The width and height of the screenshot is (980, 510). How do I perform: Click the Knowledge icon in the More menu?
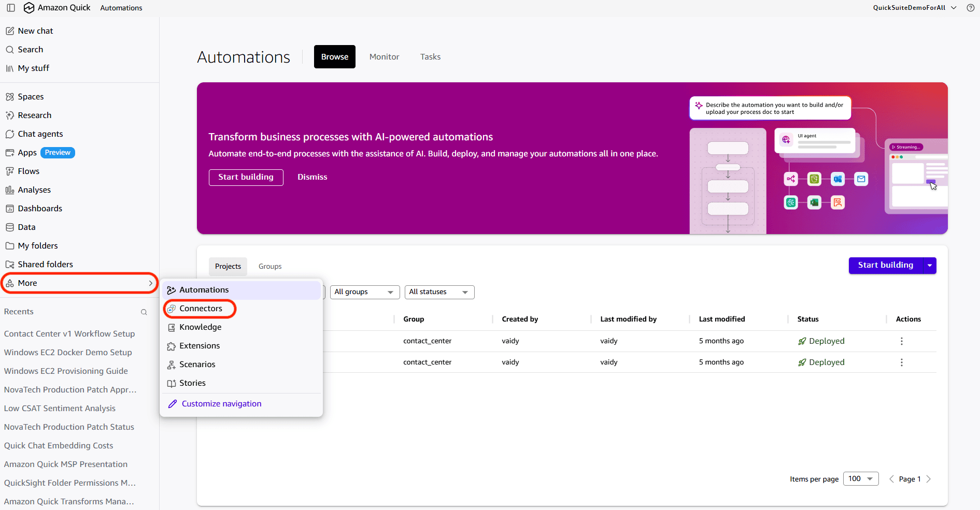[x=172, y=327]
